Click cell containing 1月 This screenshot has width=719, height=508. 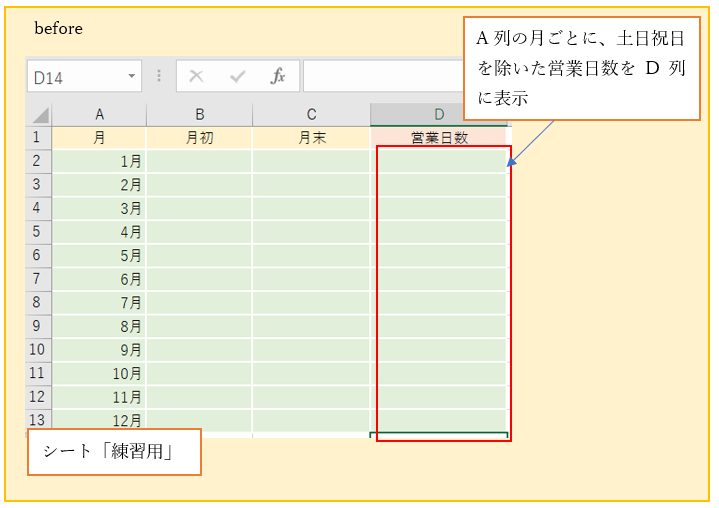click(x=99, y=161)
